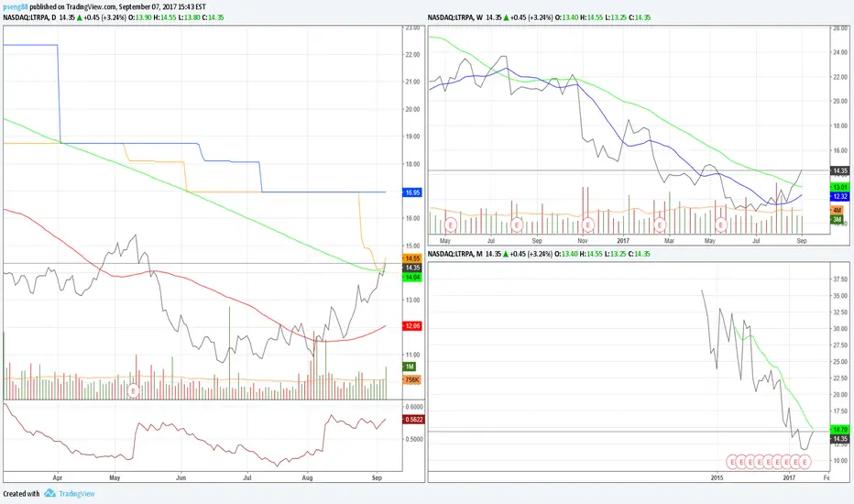Click the NASDAQ:LTRPA, D symbol header
Image resolution: width=854 pixels, height=504 pixels.
(x=29, y=17)
